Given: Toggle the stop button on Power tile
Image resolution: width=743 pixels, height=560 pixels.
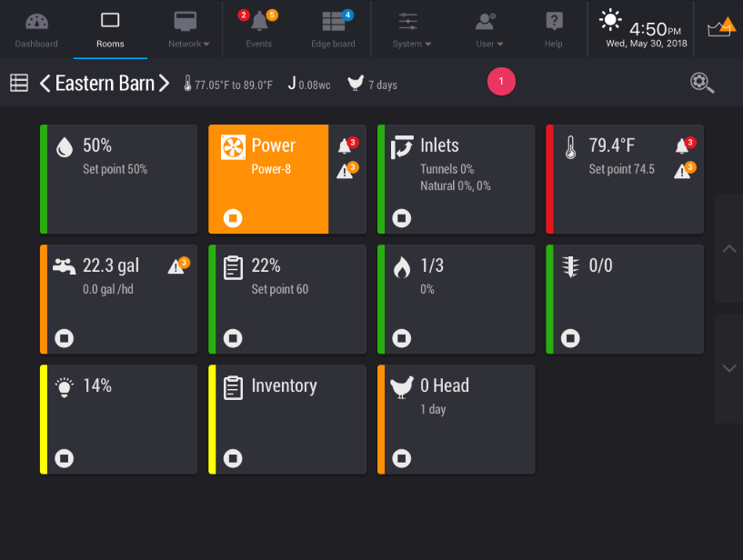Looking at the screenshot, I should pos(233,218).
